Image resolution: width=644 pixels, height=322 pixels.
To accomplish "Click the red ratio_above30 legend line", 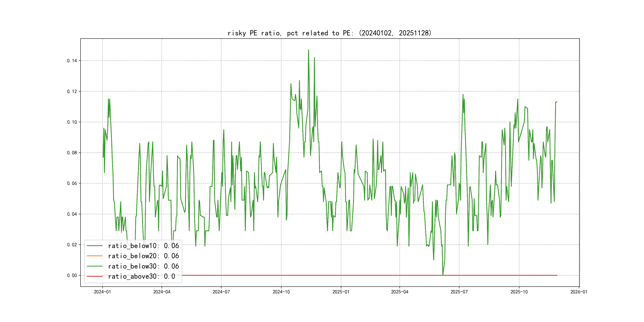I will pos(94,276).
